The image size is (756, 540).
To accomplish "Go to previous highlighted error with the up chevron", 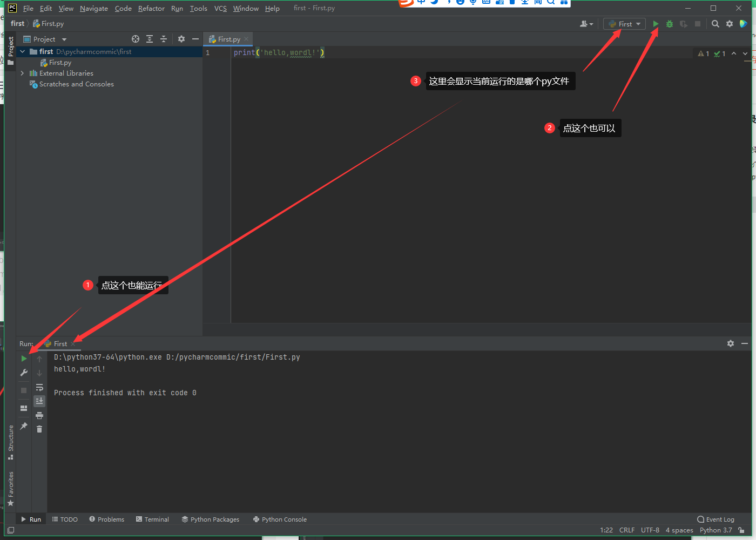I will click(734, 53).
